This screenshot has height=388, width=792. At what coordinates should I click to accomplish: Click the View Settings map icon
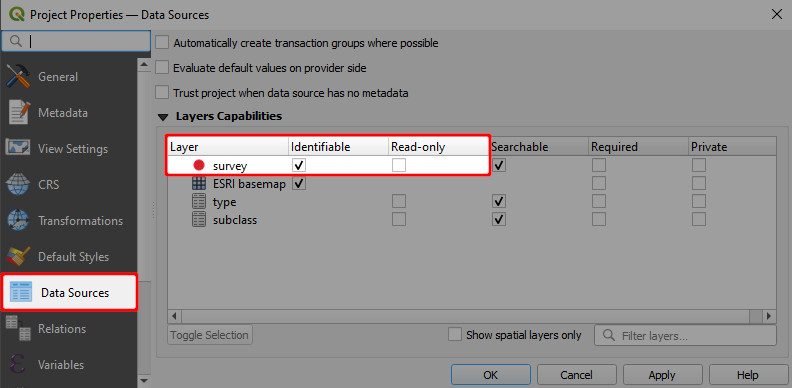tap(18, 149)
